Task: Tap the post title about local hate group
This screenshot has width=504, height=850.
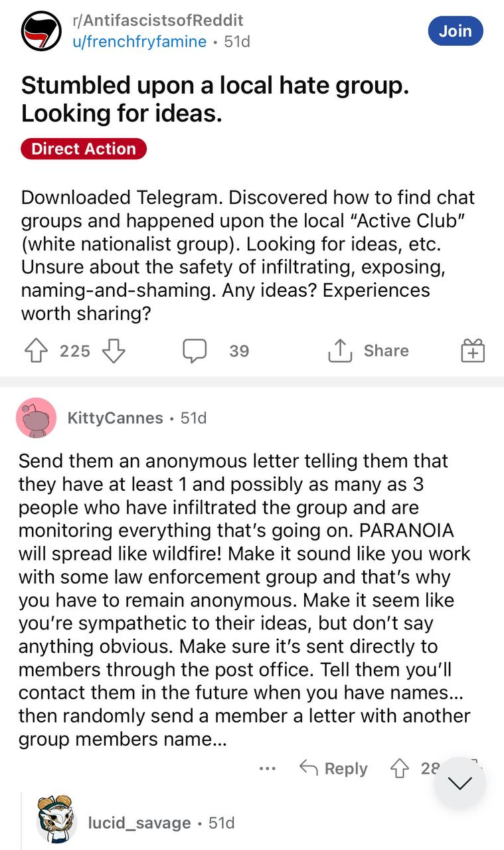Action: tap(214, 100)
